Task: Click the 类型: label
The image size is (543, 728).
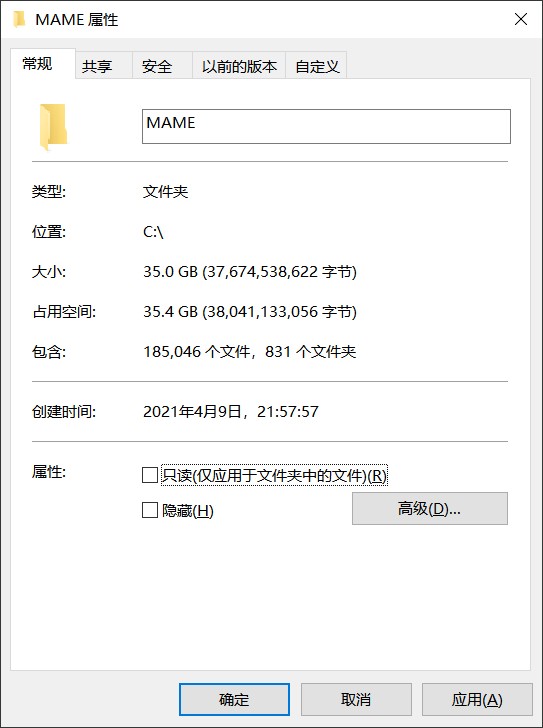Action: coord(49,191)
